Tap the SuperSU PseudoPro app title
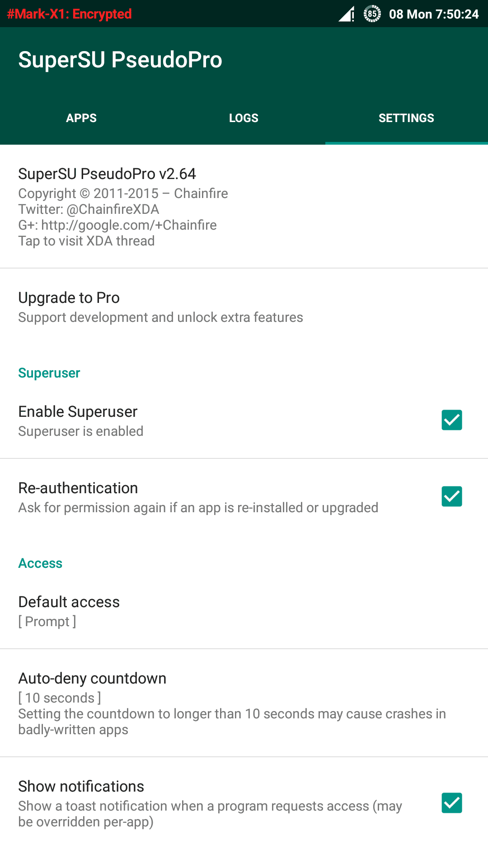This screenshot has height=868, width=488. [x=120, y=59]
